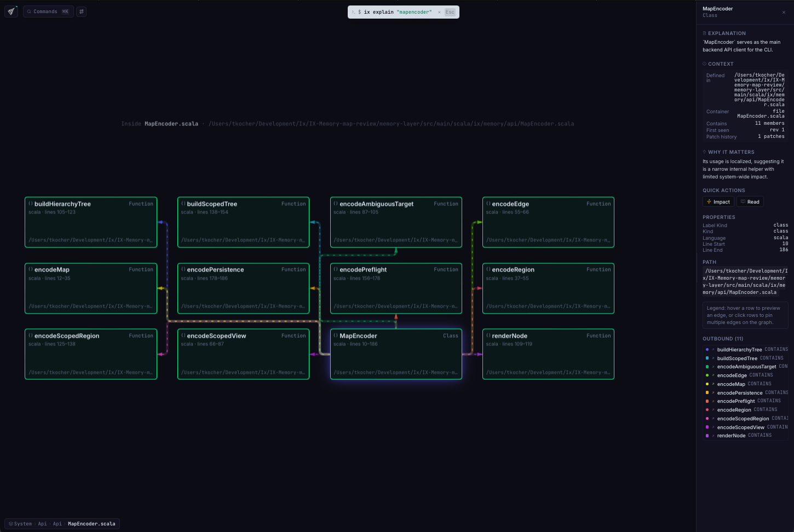Click the Impact quick action button
The image size is (794, 532).
coord(718,202)
